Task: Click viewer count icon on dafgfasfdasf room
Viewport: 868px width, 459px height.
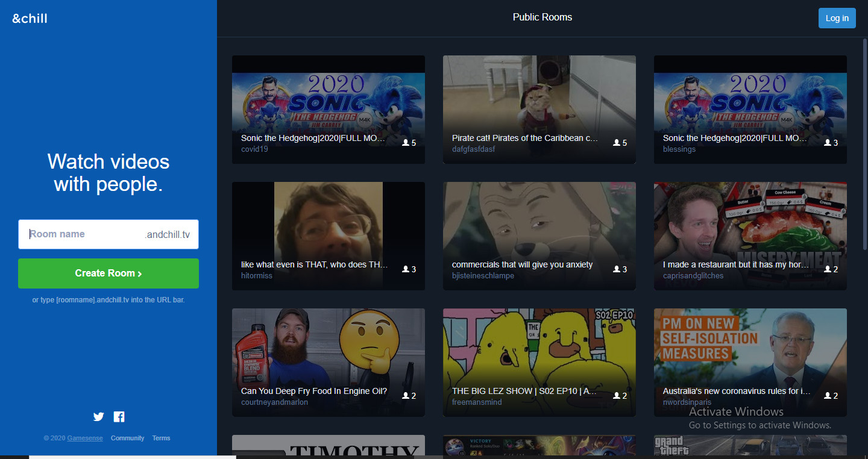Action: 617,143
